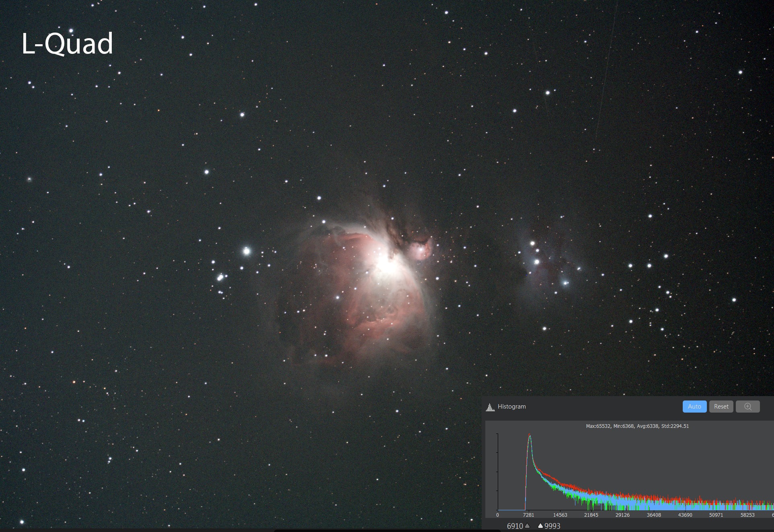This screenshot has width=774, height=532.
Task: Click the 58253 axis label on histogram
Action: pos(747,515)
